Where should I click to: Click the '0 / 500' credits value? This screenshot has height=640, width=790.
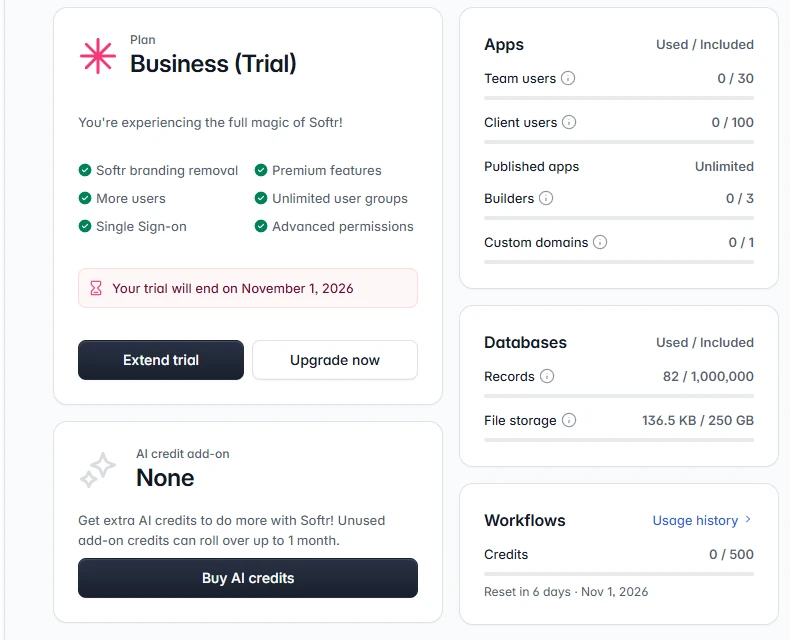(731, 554)
